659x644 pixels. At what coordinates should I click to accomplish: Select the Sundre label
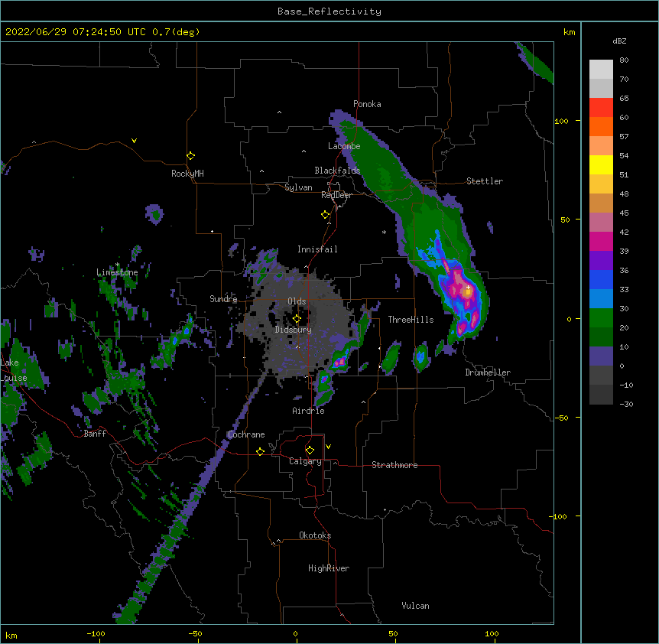point(223,299)
